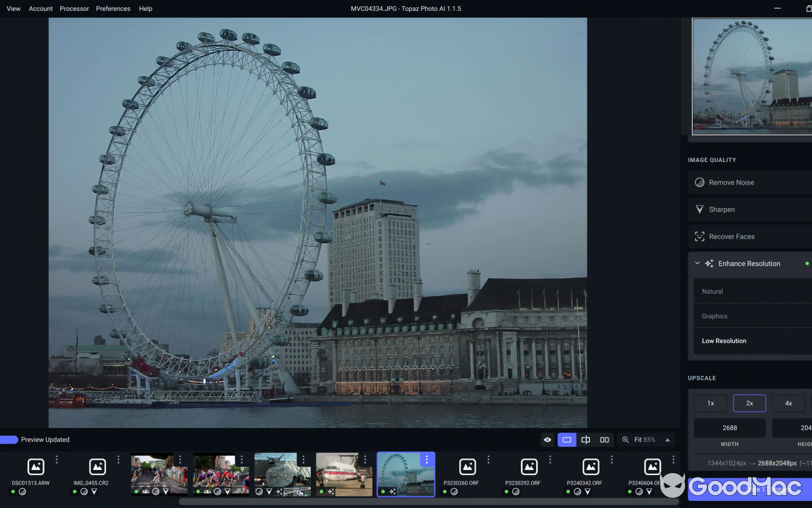Viewport: 812px width, 508px height.
Task: Click the Recover Faces icon
Action: point(700,236)
